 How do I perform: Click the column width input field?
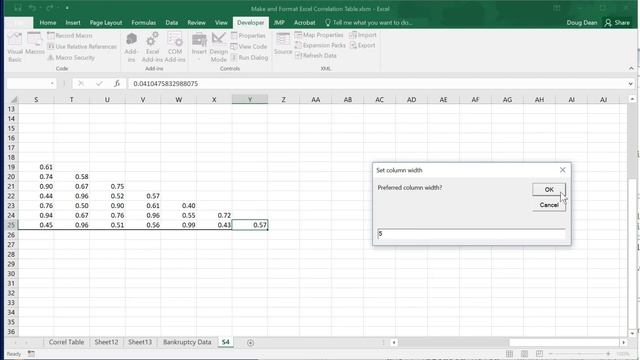coord(471,233)
